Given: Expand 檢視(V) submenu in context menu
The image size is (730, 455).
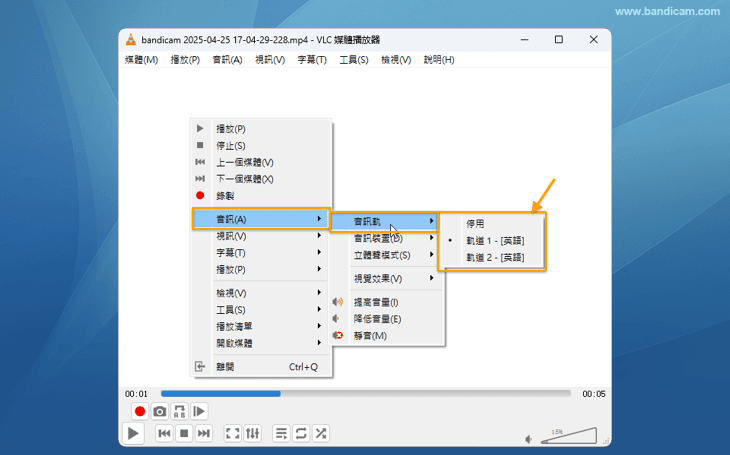Looking at the screenshot, I should click(262, 293).
